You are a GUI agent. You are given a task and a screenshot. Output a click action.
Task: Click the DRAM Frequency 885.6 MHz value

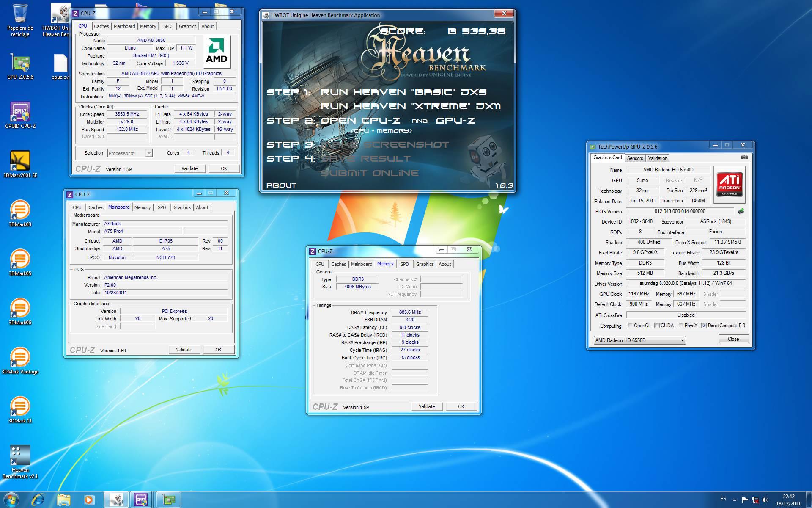tap(410, 312)
